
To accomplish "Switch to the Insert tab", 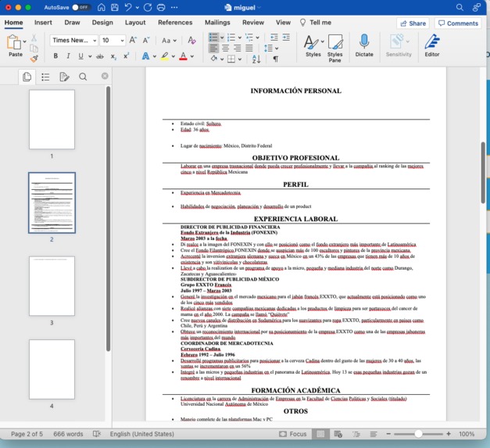I will pos(43,23).
